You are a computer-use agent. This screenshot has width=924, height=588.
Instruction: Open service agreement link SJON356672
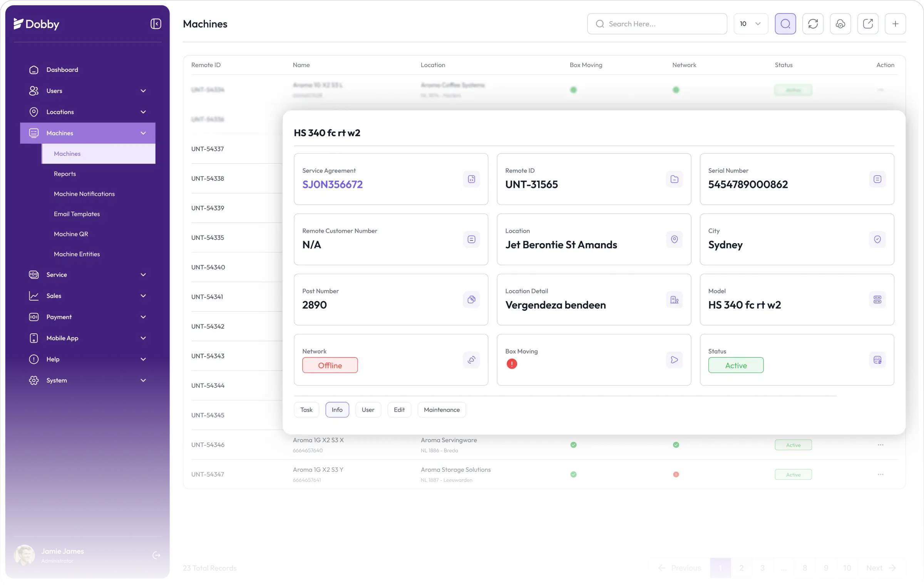pyautogui.click(x=332, y=185)
